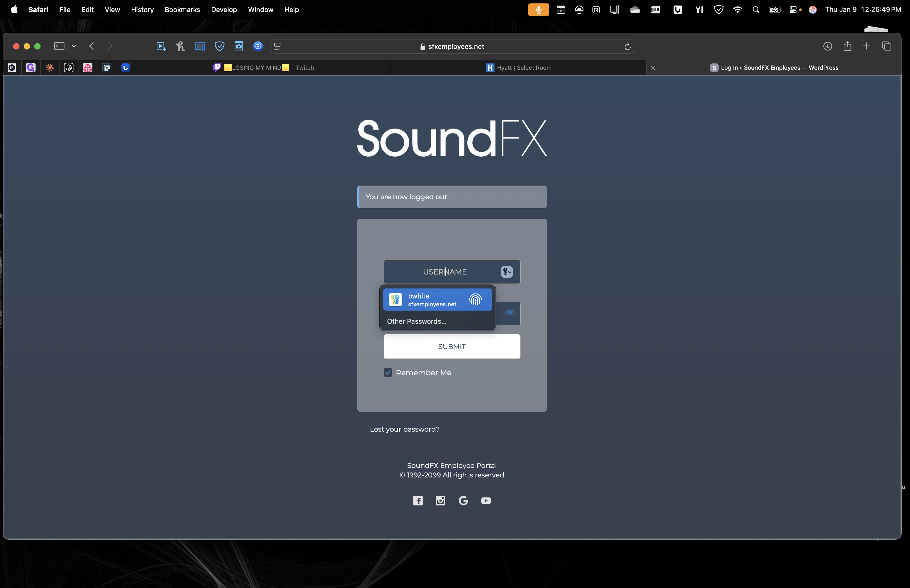The width and height of the screenshot is (910, 588).
Task: Autofill the bwhite sfxemployees.net saved password
Action: (x=438, y=300)
